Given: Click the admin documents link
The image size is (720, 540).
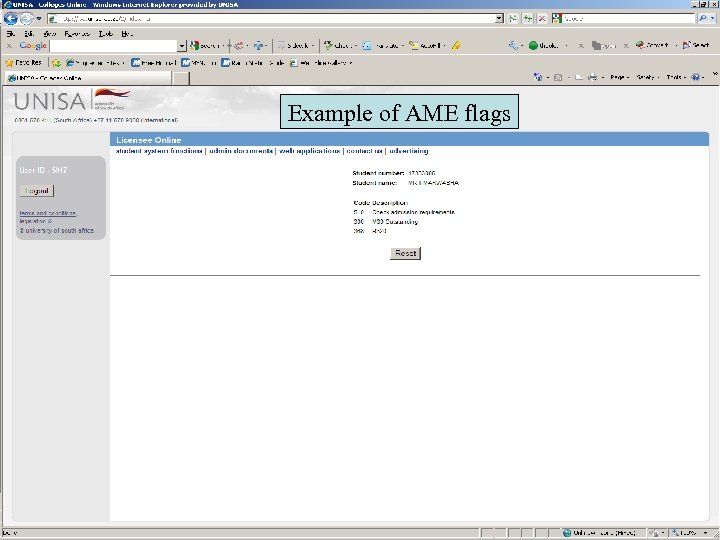Looking at the screenshot, I should pyautogui.click(x=241, y=151).
